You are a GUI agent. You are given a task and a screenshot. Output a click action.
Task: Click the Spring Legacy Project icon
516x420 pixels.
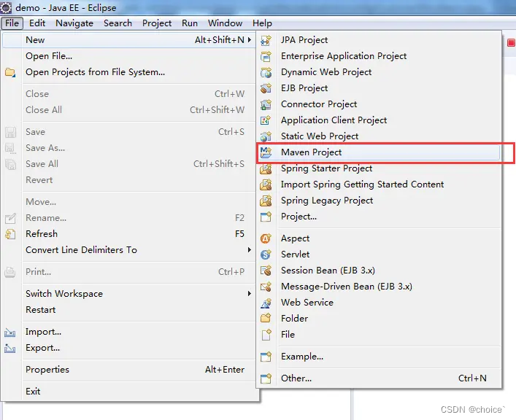pyautogui.click(x=266, y=201)
